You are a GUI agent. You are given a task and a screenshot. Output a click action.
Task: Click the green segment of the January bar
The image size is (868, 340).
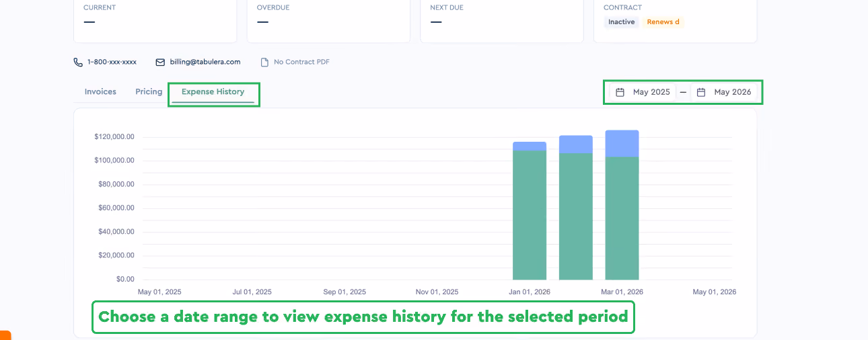pos(530,215)
